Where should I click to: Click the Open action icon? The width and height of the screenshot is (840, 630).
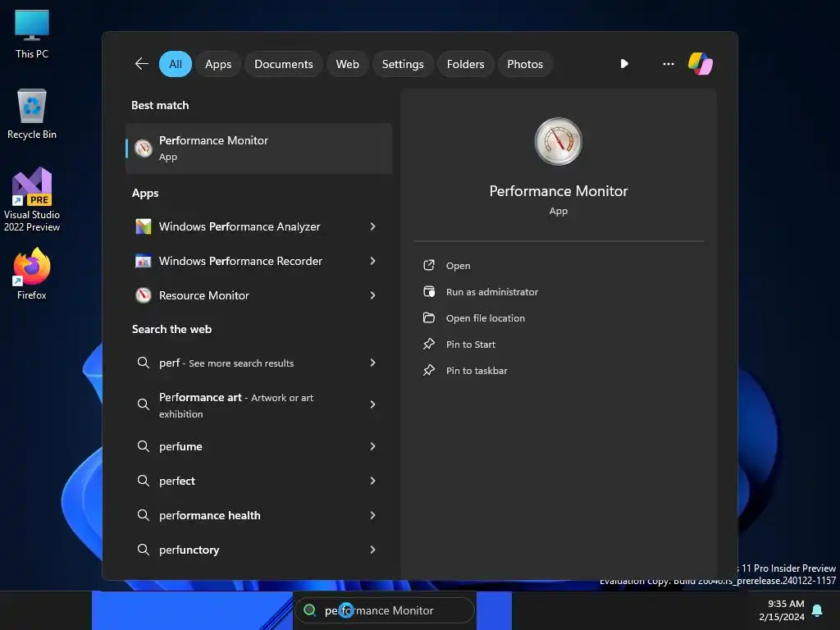click(x=428, y=265)
